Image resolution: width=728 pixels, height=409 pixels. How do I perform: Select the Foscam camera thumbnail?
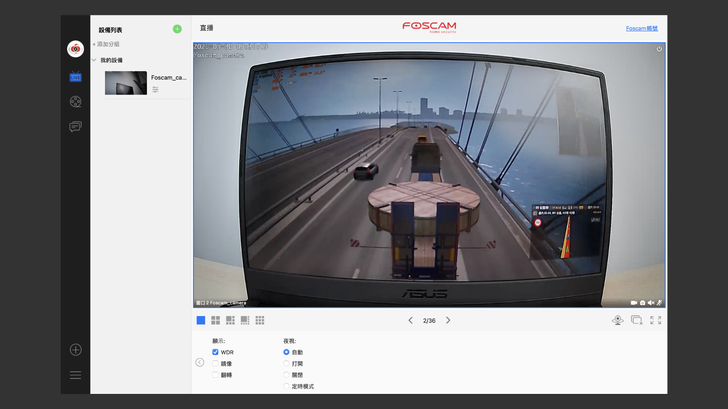tap(126, 83)
